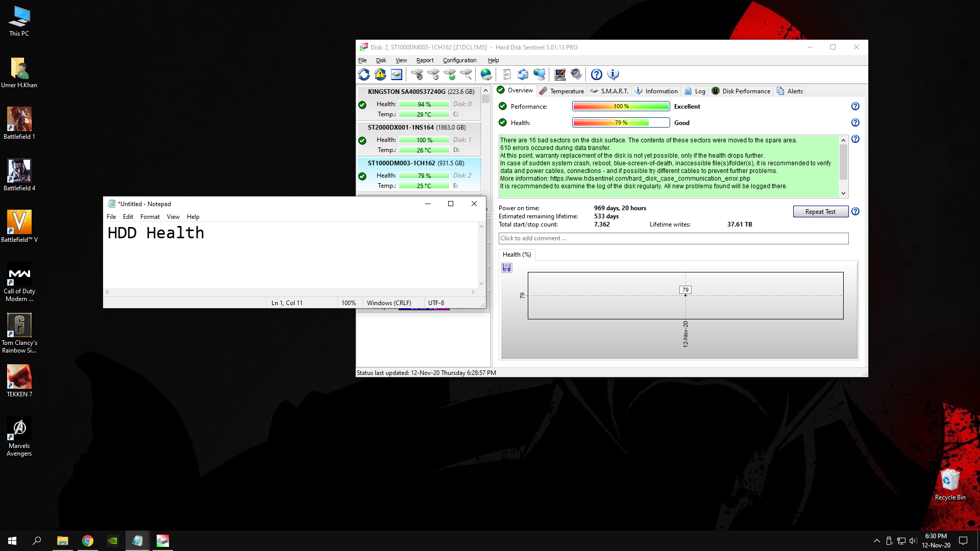Click the speaker sound toolbar icon
Screen dimensions: 980x551
[x=576, y=74]
